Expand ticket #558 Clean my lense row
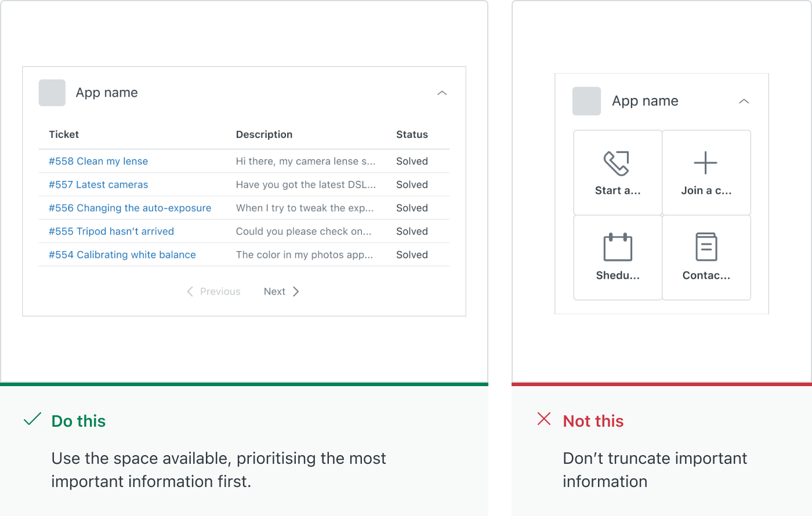 point(97,161)
